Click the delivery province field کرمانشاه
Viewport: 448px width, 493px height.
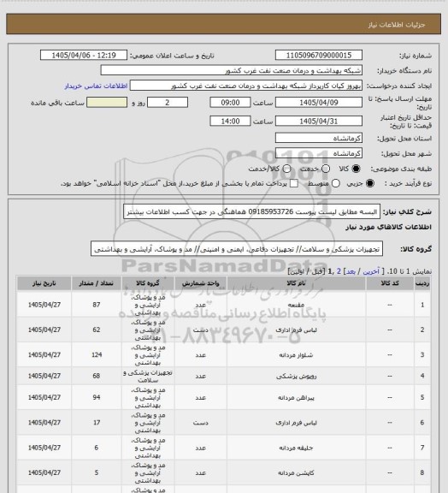click(319, 138)
